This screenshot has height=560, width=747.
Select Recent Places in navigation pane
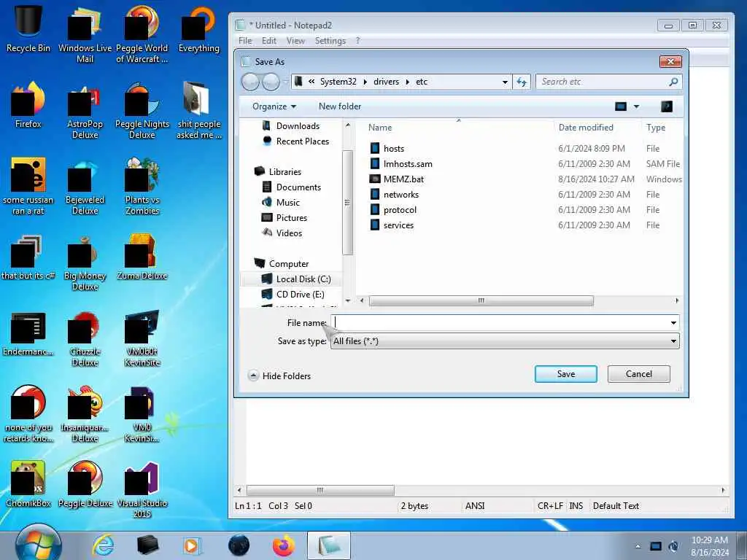pyautogui.click(x=303, y=141)
